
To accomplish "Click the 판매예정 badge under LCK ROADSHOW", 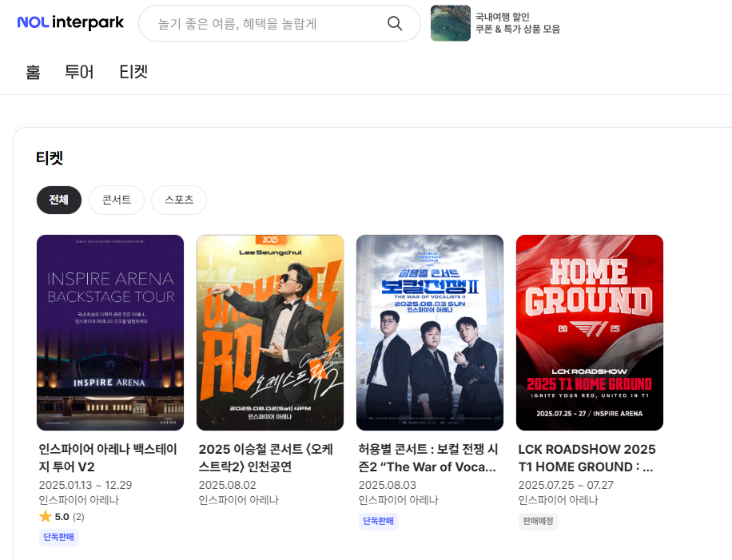I will coord(539,521).
